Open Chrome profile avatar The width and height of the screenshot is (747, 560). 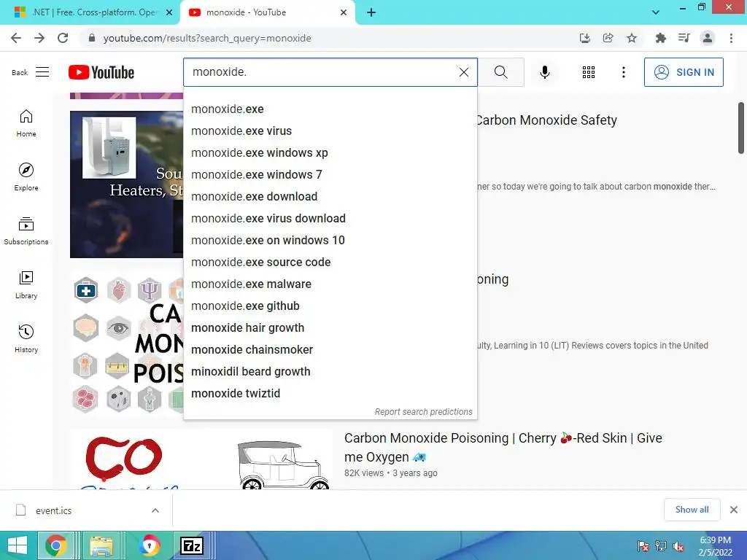(708, 38)
